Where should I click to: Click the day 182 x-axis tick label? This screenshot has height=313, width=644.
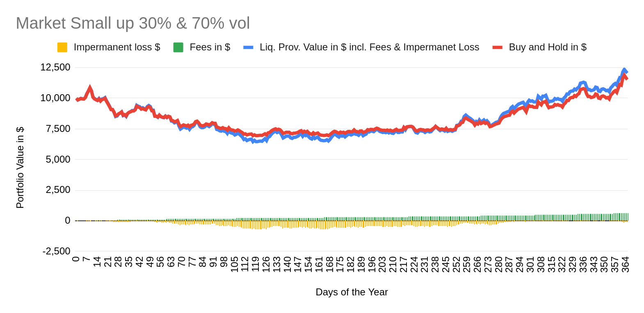(x=351, y=264)
